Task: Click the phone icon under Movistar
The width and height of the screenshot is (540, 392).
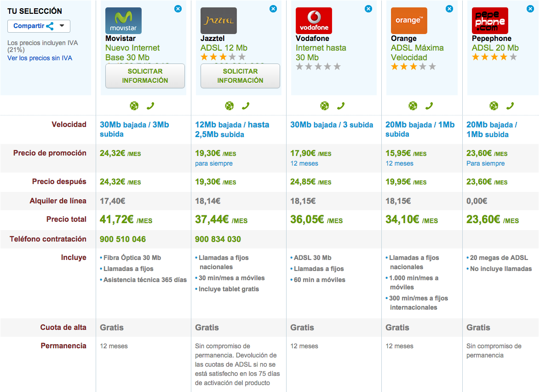Action: [150, 106]
